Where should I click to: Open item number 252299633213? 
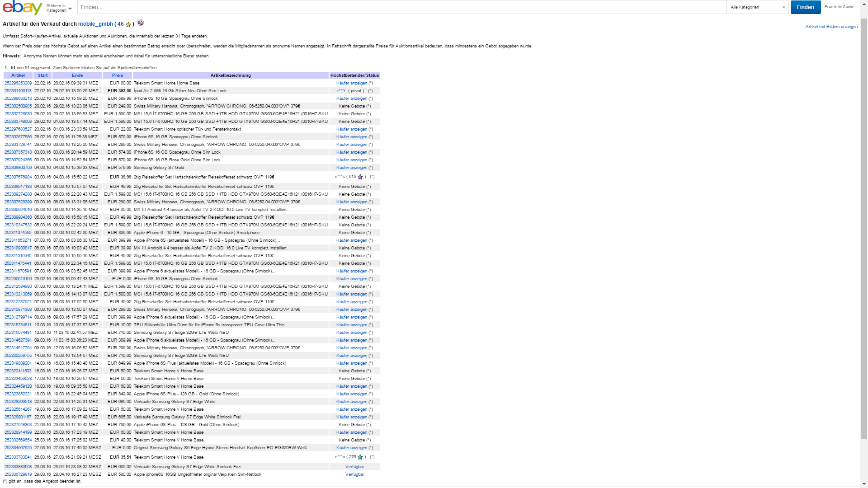tap(18, 99)
